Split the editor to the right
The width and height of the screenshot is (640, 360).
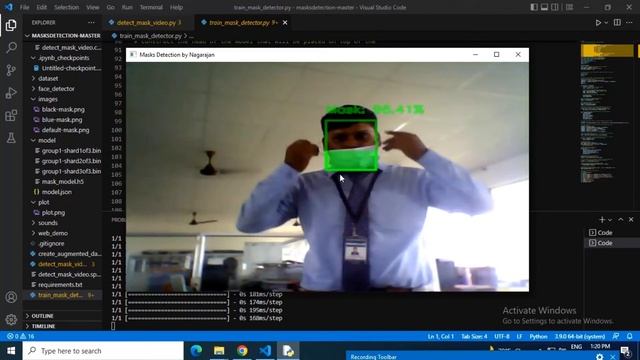coord(617,23)
